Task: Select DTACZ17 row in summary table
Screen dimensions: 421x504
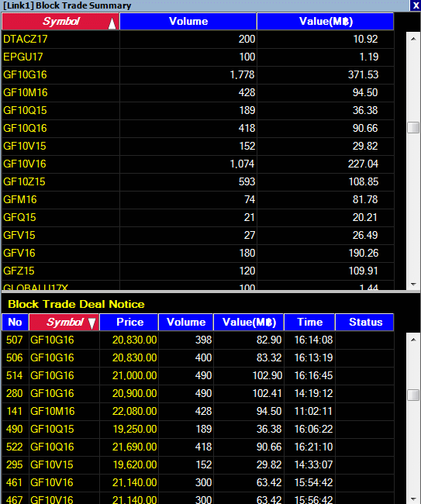Action: click(198, 40)
